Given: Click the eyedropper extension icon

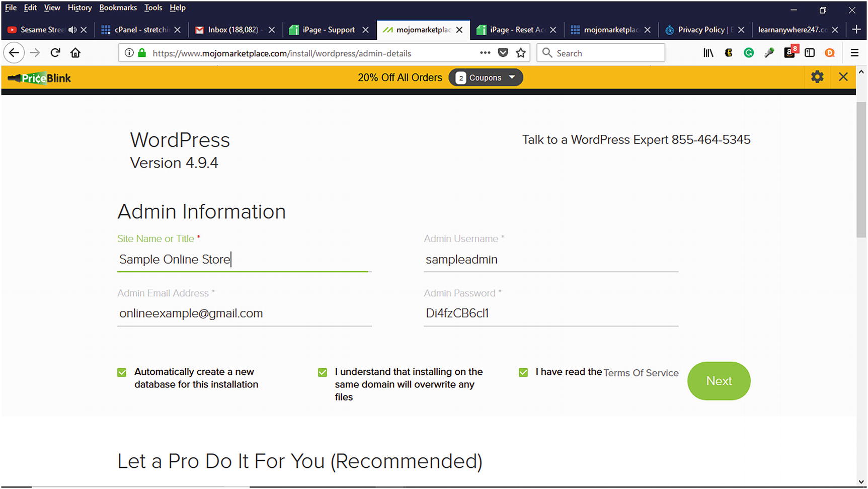Looking at the screenshot, I should point(769,53).
